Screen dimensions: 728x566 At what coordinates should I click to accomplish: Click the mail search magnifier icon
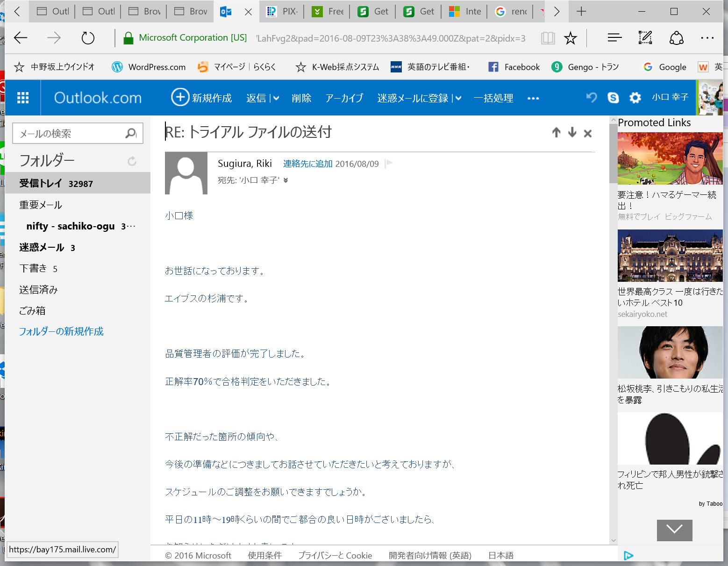pyautogui.click(x=131, y=134)
